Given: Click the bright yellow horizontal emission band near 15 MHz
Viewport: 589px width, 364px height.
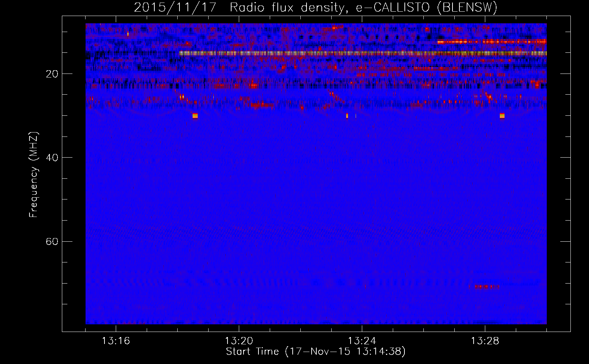Looking at the screenshot, I should [363, 53].
